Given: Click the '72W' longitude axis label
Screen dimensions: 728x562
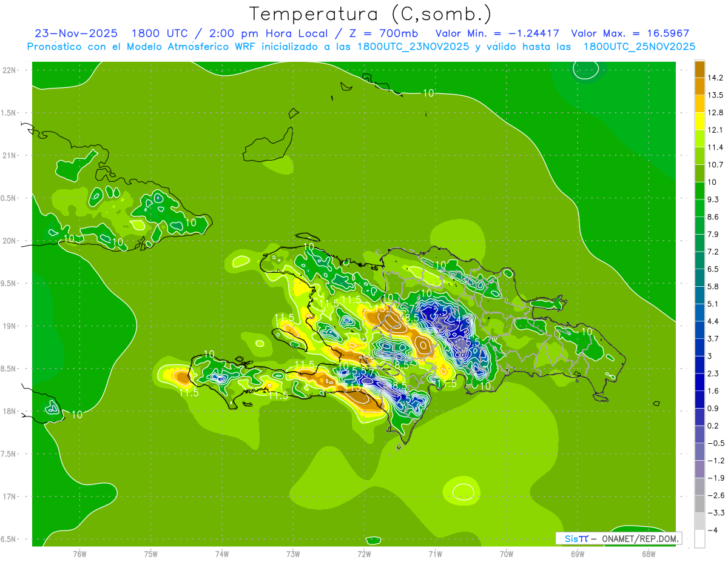Looking at the screenshot, I should tap(364, 554).
